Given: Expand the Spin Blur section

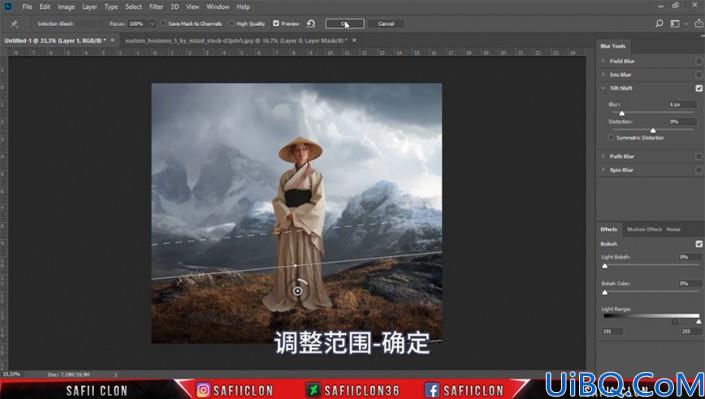Looking at the screenshot, I should (x=603, y=170).
